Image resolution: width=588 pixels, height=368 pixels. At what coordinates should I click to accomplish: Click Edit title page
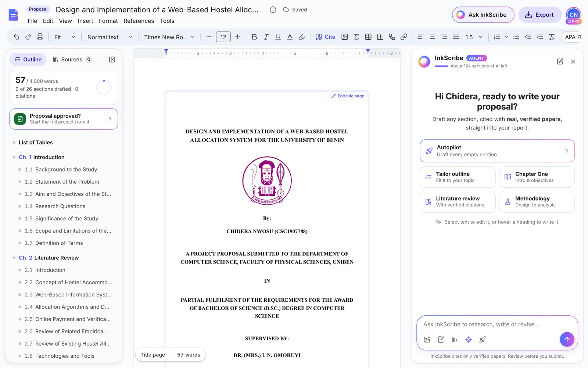[x=347, y=96]
